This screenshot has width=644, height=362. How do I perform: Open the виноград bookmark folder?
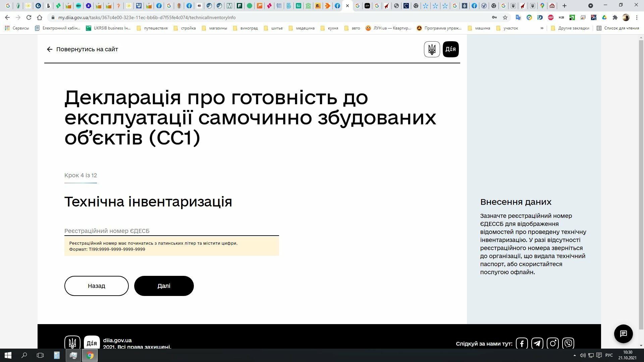coord(246,28)
